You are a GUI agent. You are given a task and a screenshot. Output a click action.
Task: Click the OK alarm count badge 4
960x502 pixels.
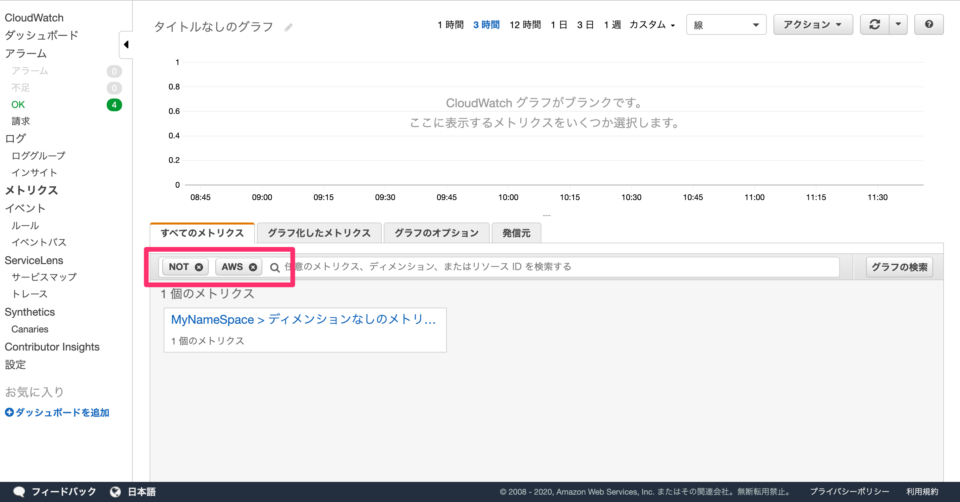pyautogui.click(x=114, y=105)
